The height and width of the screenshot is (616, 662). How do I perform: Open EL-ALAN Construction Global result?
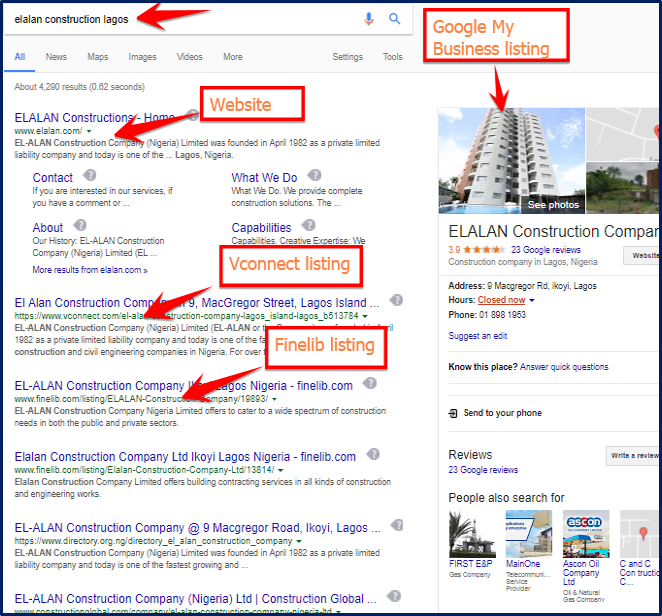tap(195, 599)
